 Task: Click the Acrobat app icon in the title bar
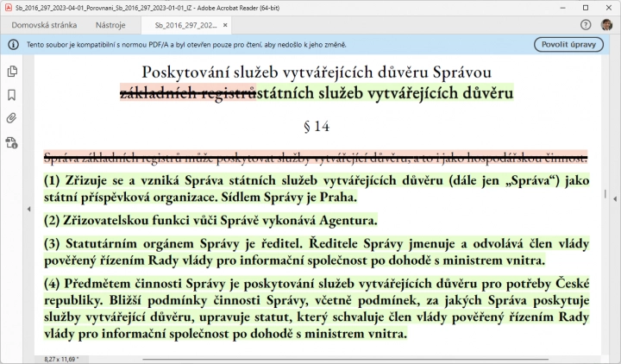tap(8, 8)
